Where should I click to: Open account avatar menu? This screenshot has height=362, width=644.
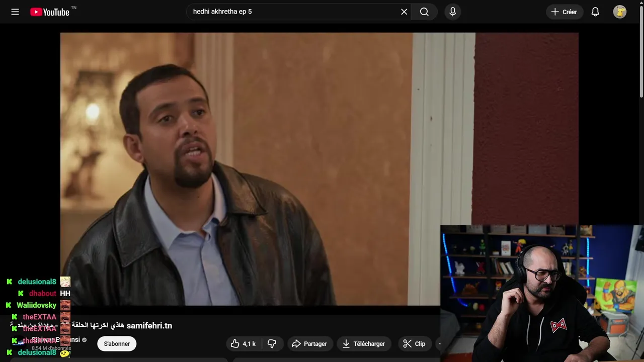620,12
